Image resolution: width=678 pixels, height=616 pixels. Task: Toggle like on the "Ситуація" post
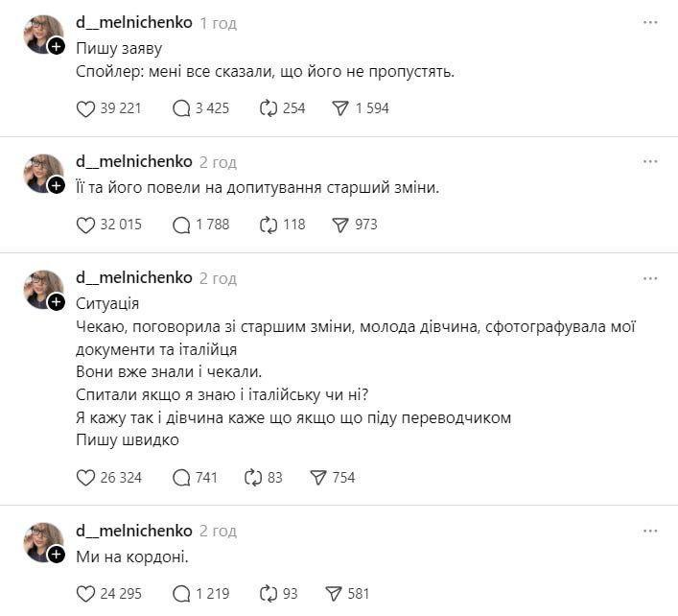86,478
